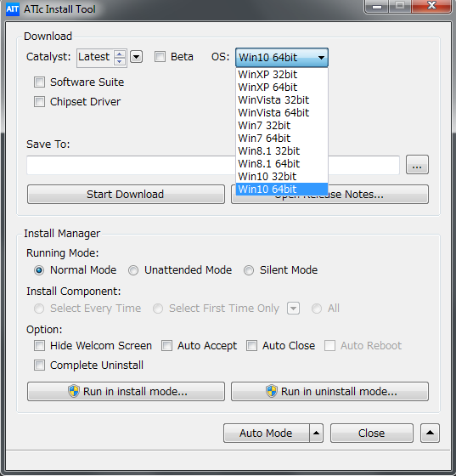Select Normal Mode radio button

coord(39,270)
